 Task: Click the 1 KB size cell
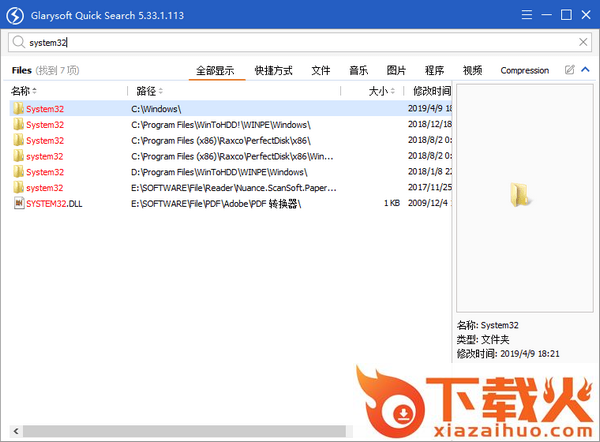point(392,203)
